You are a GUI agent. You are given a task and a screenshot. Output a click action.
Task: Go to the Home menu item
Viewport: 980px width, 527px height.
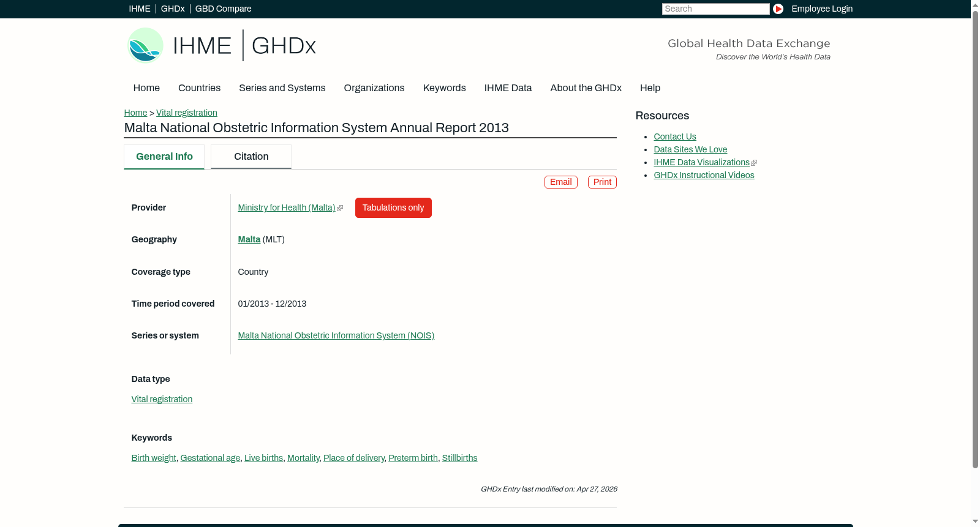146,88
